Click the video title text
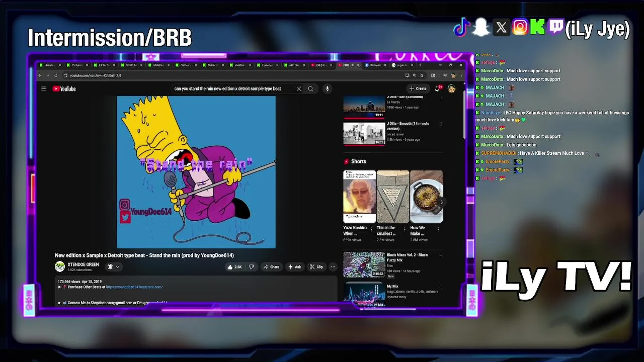Screen dimensions: 644x362 click(144, 255)
